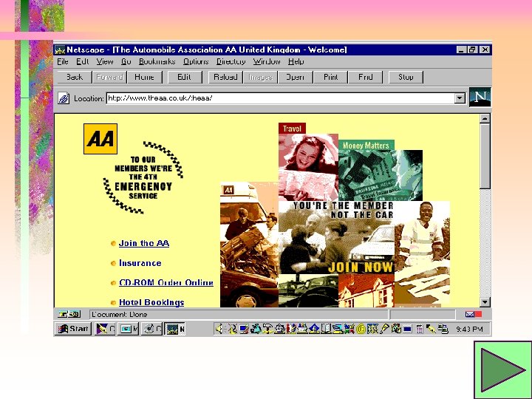
Task: Click the Netscape N logo
Action: coord(480,97)
